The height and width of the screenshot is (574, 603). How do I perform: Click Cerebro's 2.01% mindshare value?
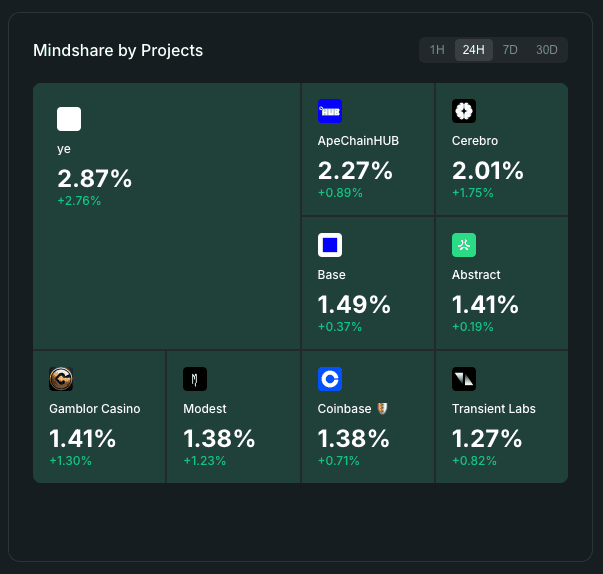(488, 171)
